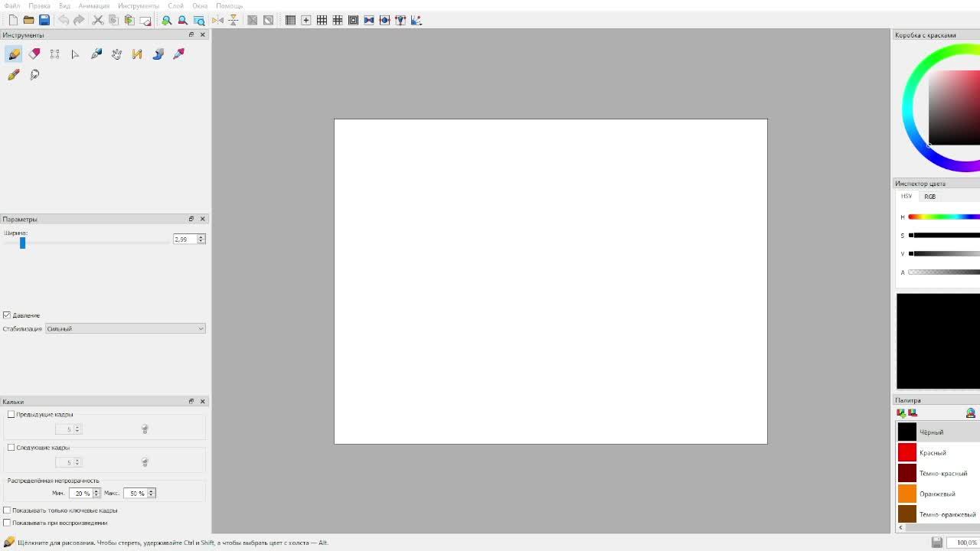980x551 pixels.
Task: Click the S saturation slider
Action: click(944, 236)
